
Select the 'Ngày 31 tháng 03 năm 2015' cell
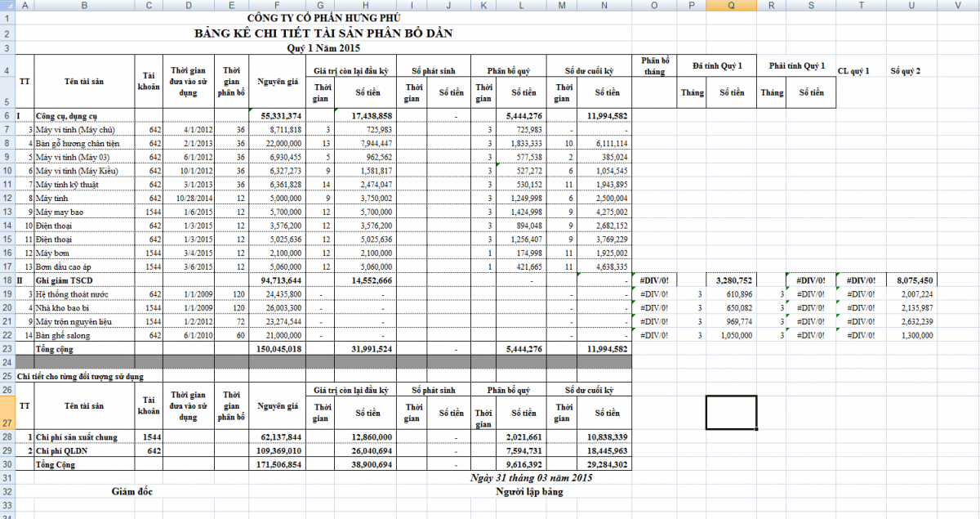[531, 477]
